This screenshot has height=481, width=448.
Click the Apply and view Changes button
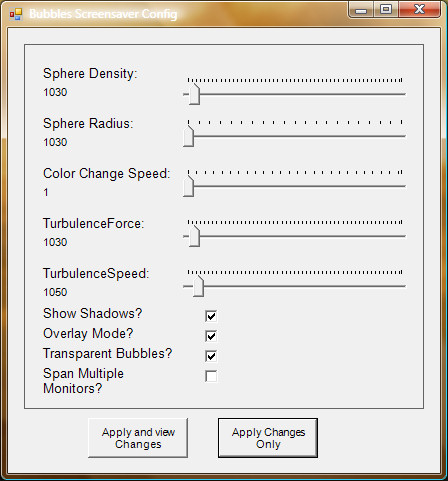(138, 438)
